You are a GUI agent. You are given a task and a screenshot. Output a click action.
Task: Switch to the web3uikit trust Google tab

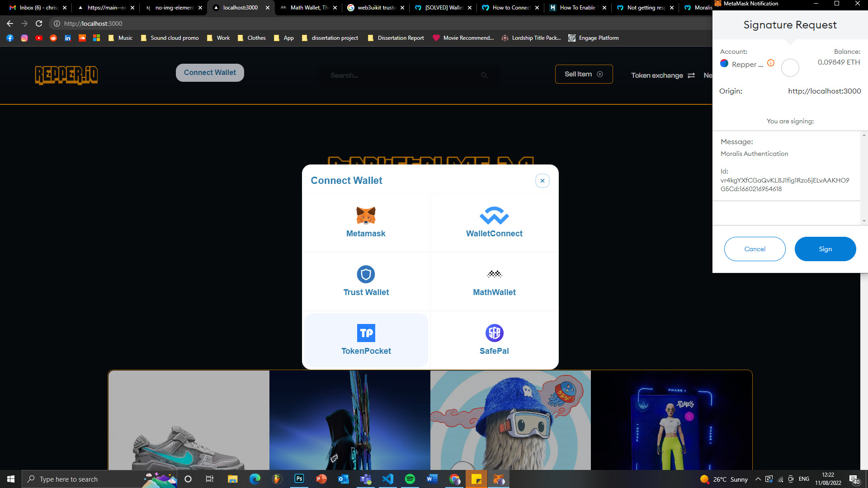point(376,8)
